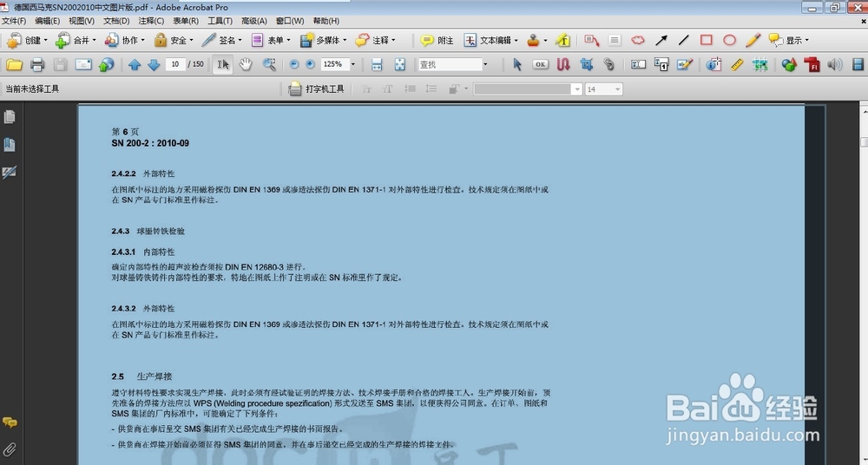The height and width of the screenshot is (465, 868).
Task: Click the stamp tool icon
Action: pyautogui.click(x=533, y=41)
